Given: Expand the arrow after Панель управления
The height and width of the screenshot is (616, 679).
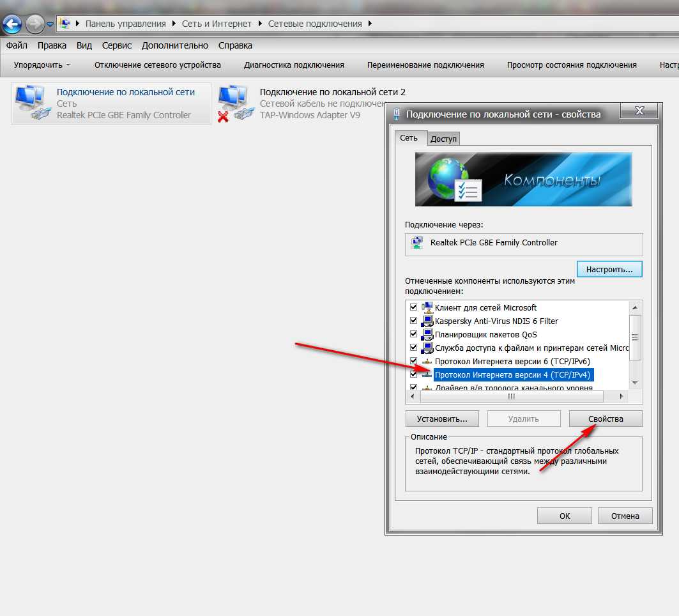Looking at the screenshot, I should 174,24.
